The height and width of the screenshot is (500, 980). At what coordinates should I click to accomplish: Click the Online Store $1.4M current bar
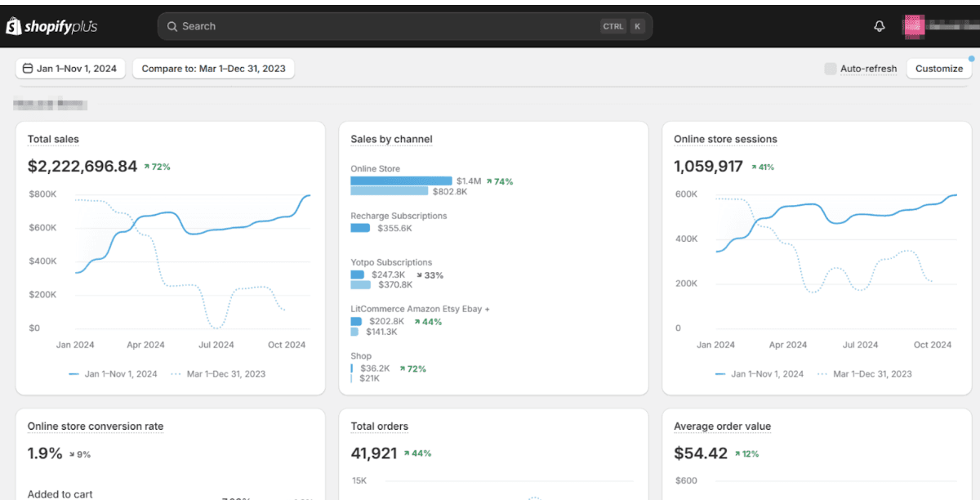[x=401, y=181]
